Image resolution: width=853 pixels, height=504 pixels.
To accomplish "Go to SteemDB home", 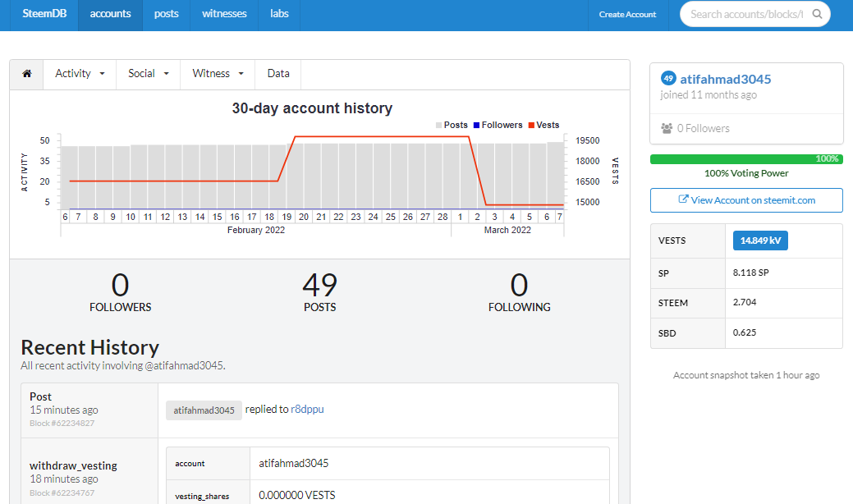I will point(44,14).
